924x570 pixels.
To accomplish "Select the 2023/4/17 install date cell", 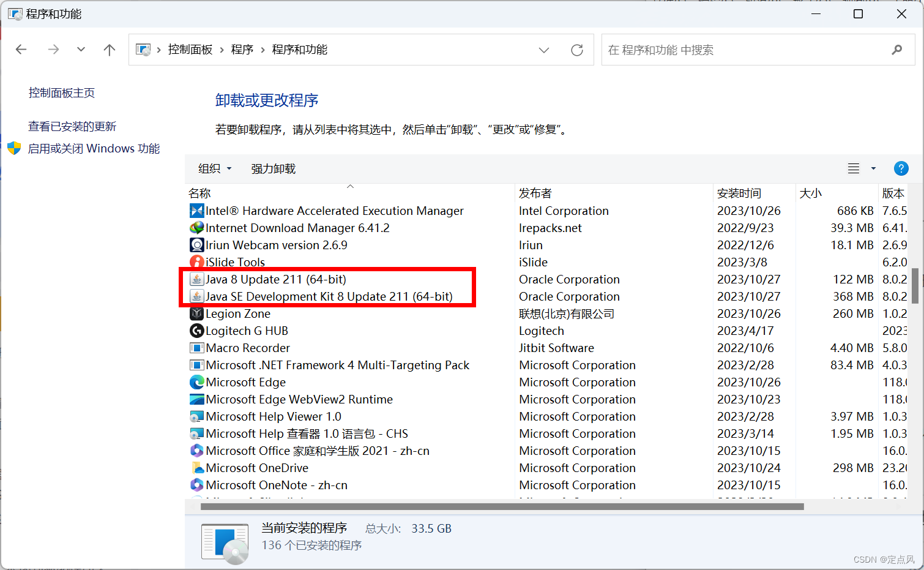I will click(x=745, y=331).
